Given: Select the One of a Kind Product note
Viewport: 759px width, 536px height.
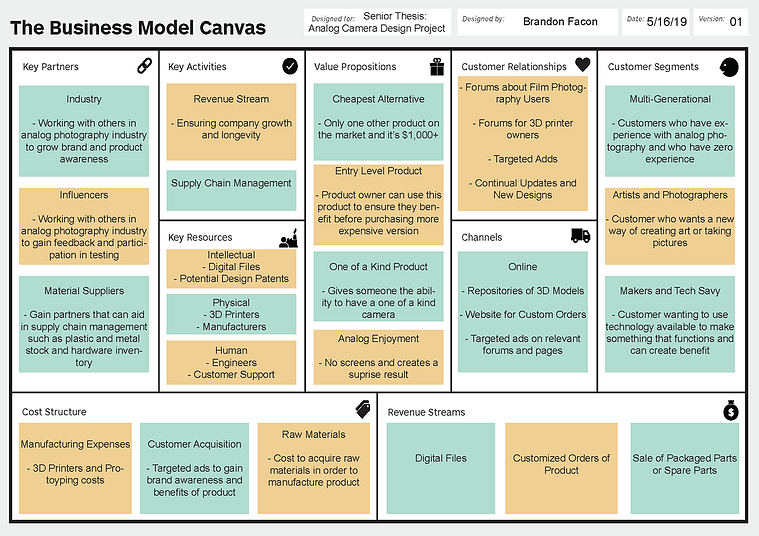Looking at the screenshot, I should pyautogui.click(x=379, y=287).
